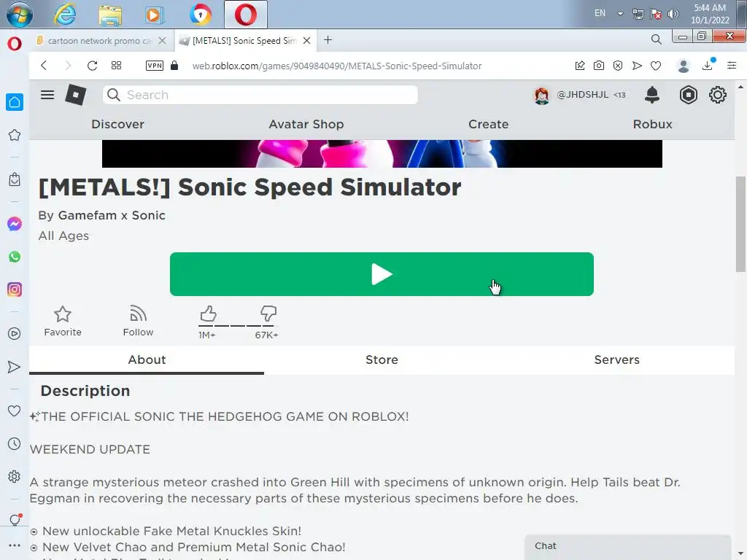This screenshot has width=747, height=560.
Task: Open Opera sidebar settings gear
Action: (x=15, y=477)
